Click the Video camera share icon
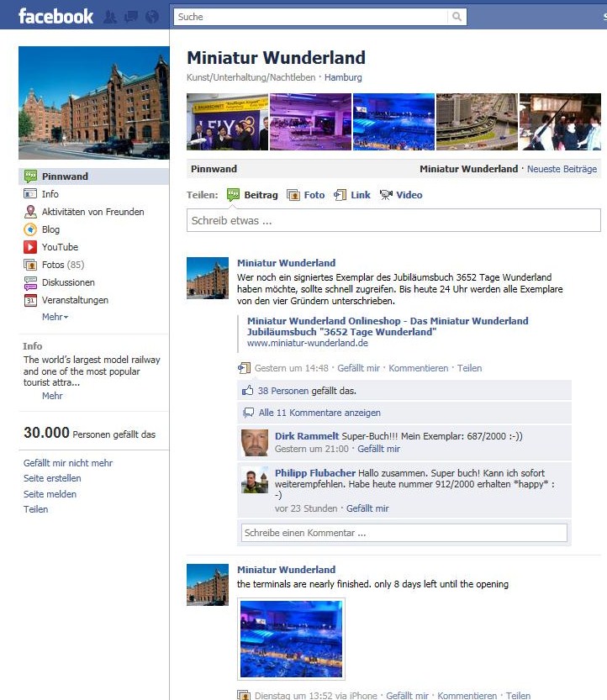607x700 pixels. tap(386, 195)
